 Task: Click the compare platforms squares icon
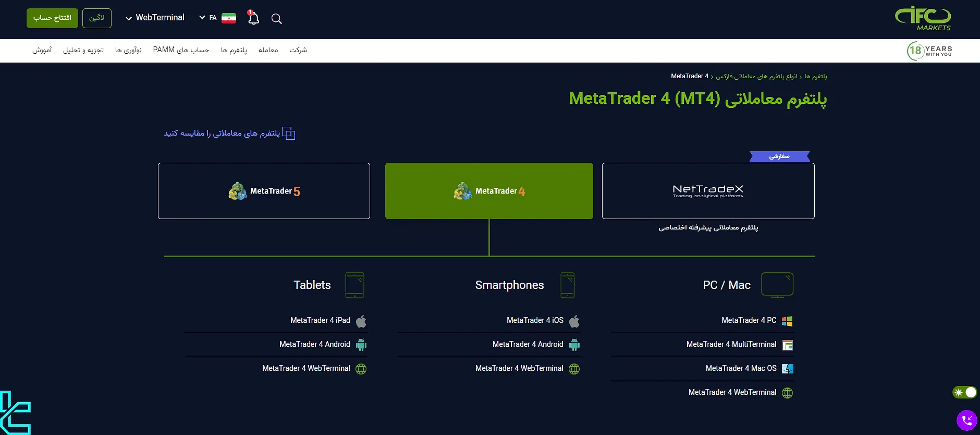click(289, 134)
